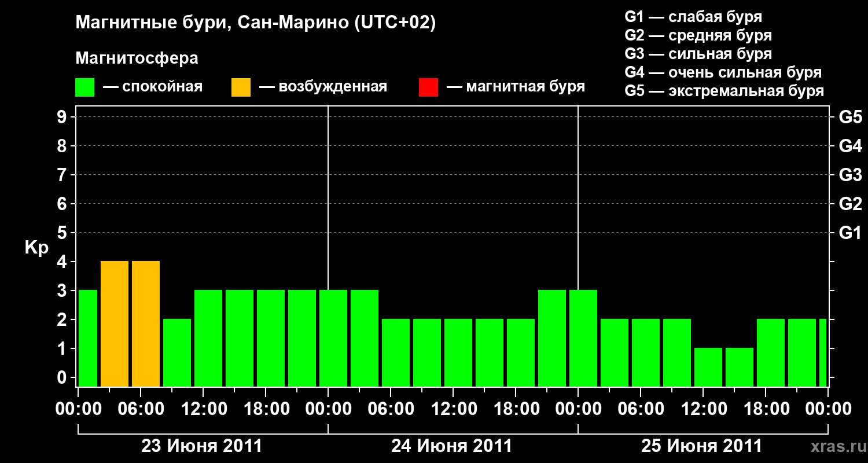The image size is (868, 463).
Task: Click the orange 'возбужденная' legend swatch
Action: tap(241, 87)
